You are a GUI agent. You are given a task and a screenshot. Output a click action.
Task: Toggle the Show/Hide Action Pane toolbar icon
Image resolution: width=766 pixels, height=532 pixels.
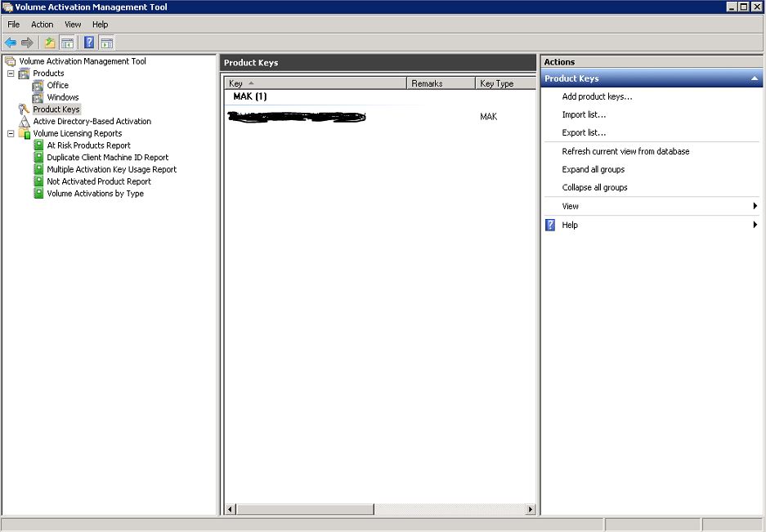pyautogui.click(x=106, y=42)
